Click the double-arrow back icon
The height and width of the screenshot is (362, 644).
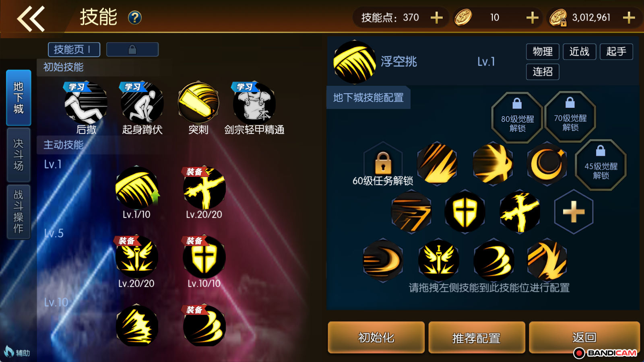coord(31,19)
